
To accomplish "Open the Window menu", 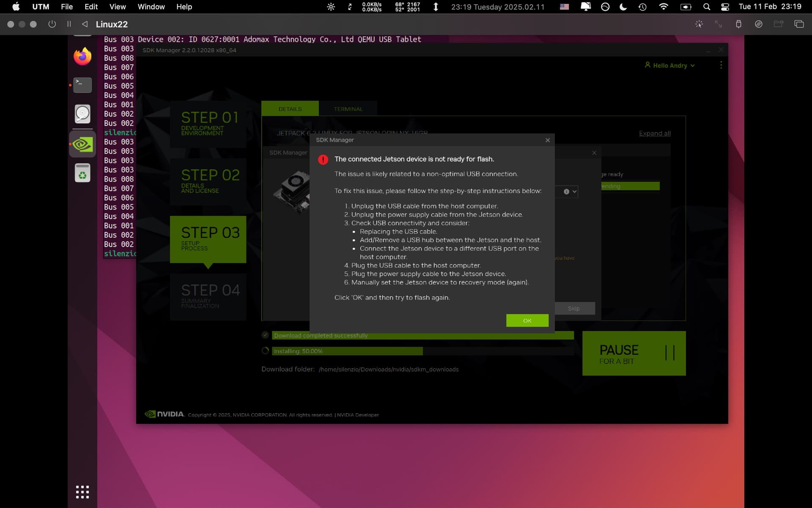I will pyautogui.click(x=151, y=7).
